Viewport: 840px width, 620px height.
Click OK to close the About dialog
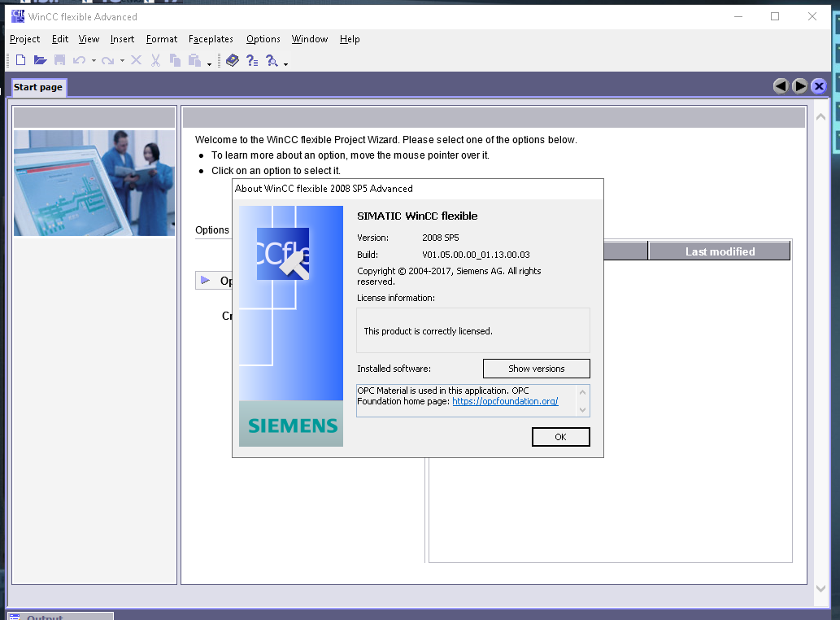pyautogui.click(x=560, y=437)
